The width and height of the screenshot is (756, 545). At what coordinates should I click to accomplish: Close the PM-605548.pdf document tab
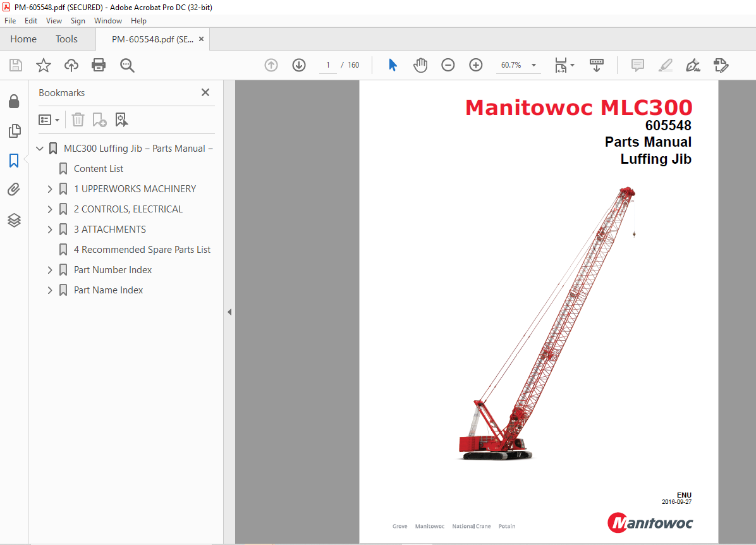(202, 39)
